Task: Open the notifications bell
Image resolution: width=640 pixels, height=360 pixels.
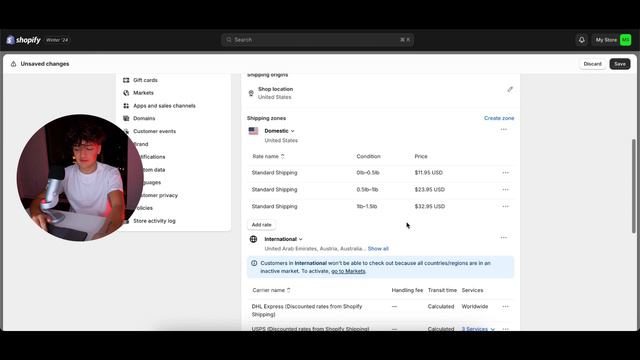Action: pos(582,40)
